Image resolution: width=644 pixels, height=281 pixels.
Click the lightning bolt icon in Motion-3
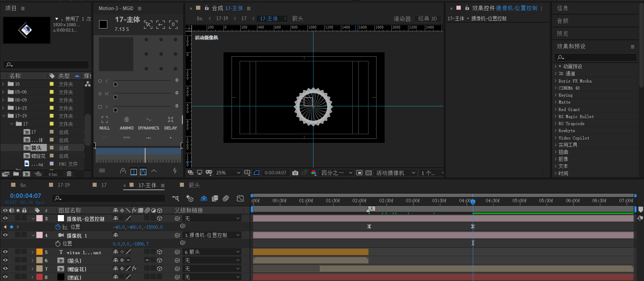click(x=175, y=171)
